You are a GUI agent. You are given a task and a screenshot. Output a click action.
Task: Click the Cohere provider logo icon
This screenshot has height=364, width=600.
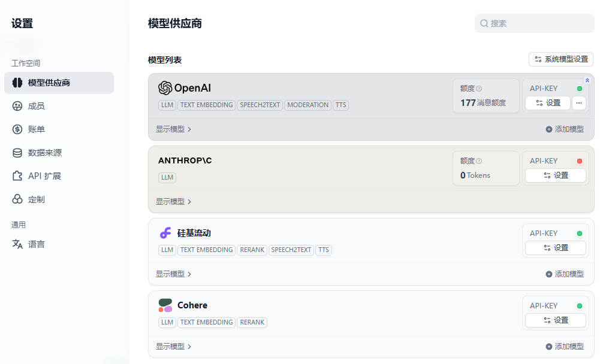(x=165, y=305)
